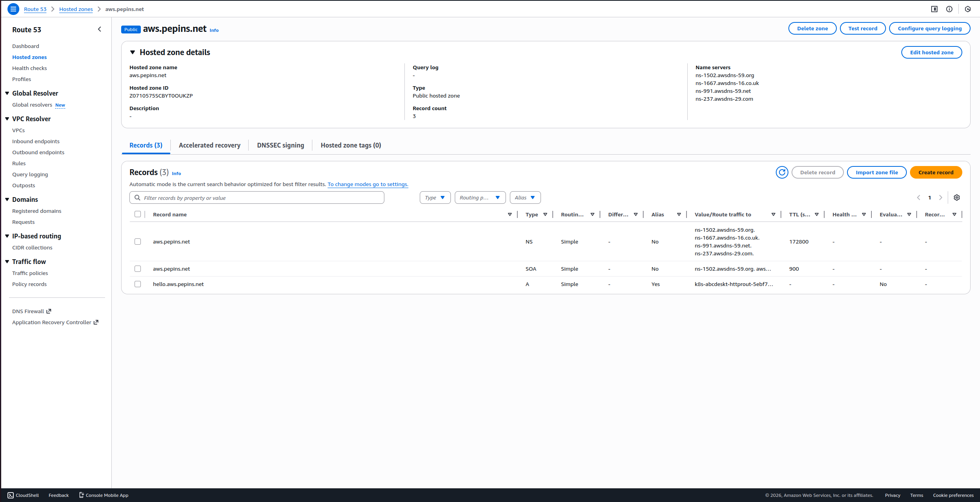Check the hello.aws.pepins.net record row
This screenshot has width=980, height=502.
tap(138, 284)
